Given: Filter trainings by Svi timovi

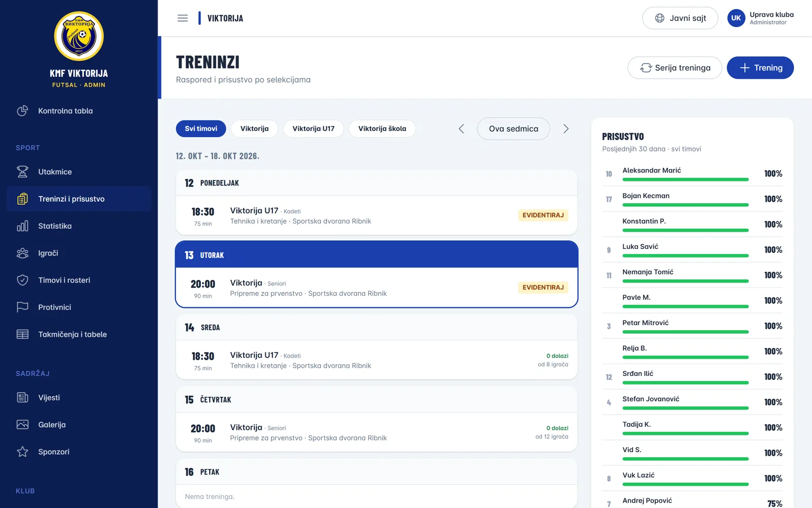Looking at the screenshot, I should pos(201,129).
